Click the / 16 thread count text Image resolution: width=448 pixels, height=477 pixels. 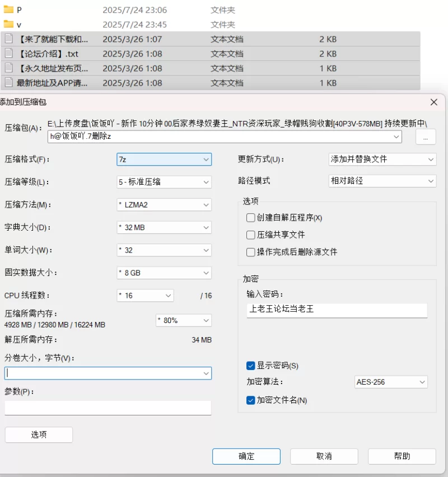pyautogui.click(x=206, y=296)
